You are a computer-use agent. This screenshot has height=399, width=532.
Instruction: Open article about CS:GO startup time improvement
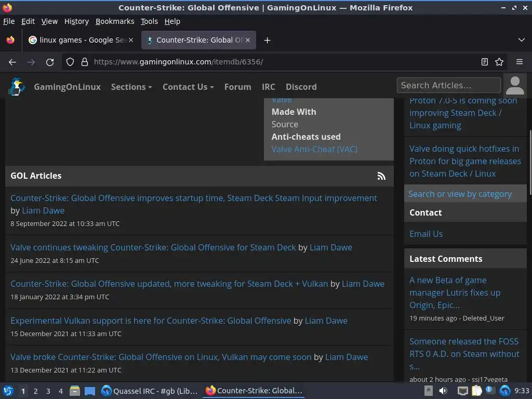(193, 198)
